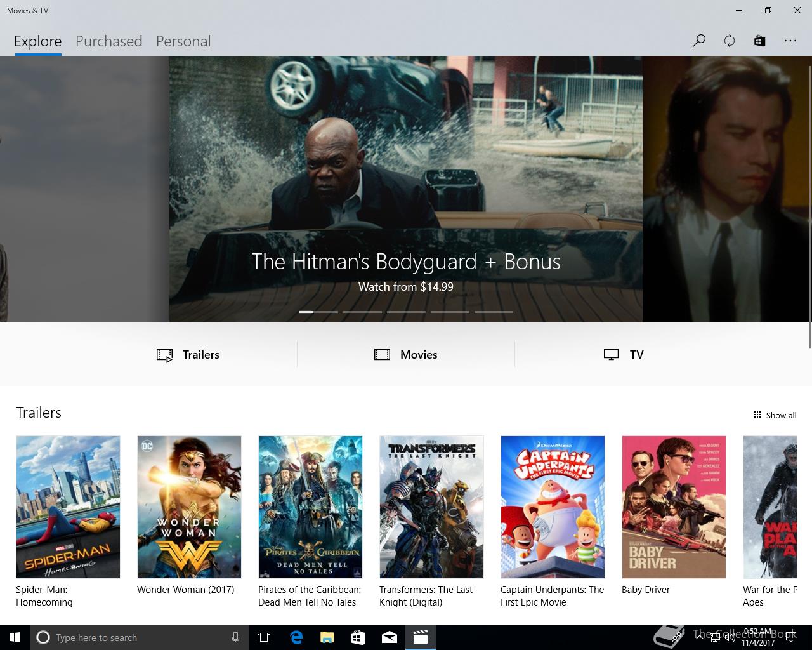Open Spider-Man: Homecoming poster
Screen dimensions: 812x650
pyautogui.click(x=68, y=507)
